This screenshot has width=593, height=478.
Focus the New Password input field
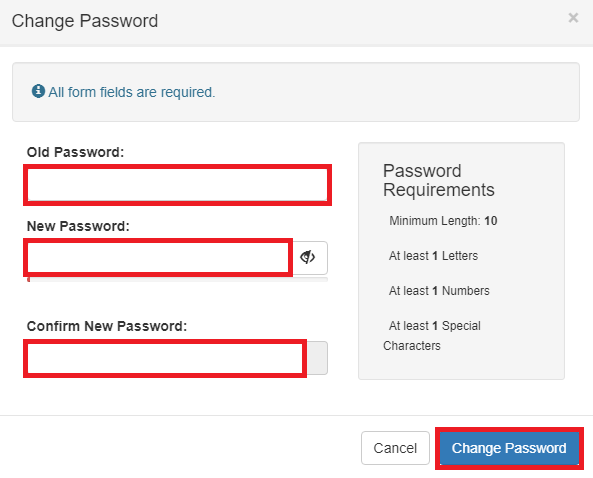pyautogui.click(x=159, y=258)
